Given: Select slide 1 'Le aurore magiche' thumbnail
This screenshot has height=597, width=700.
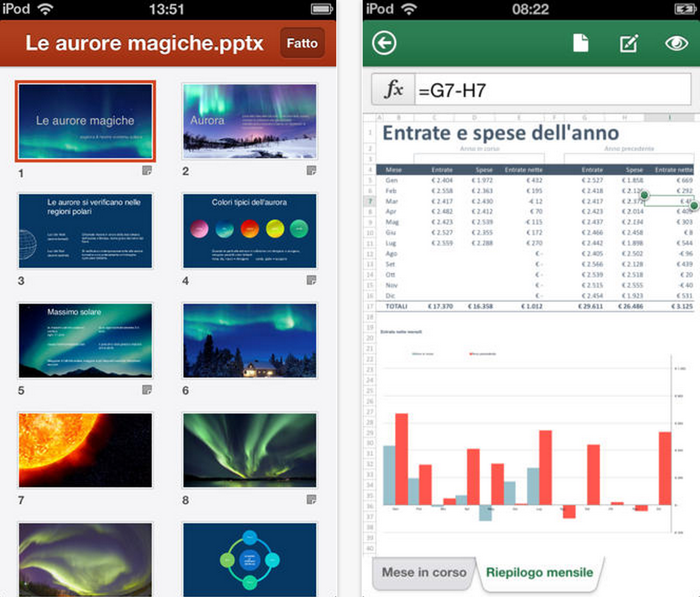Looking at the screenshot, I should (x=85, y=121).
